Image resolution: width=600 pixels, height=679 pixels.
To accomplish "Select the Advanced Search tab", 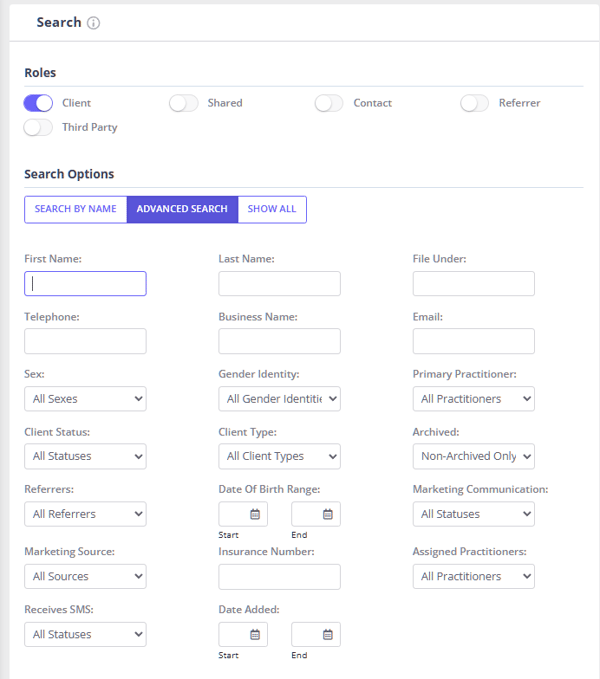I will pos(182,209).
